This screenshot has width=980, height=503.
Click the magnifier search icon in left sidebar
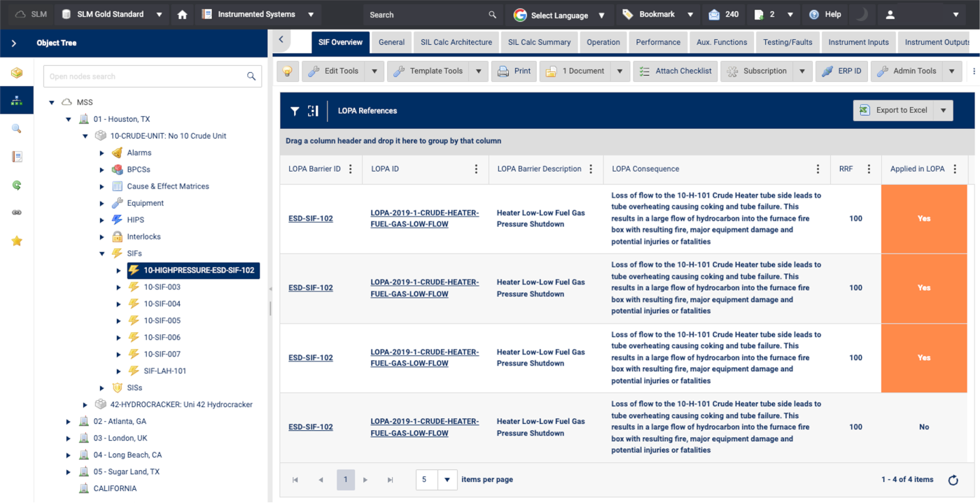(17, 129)
